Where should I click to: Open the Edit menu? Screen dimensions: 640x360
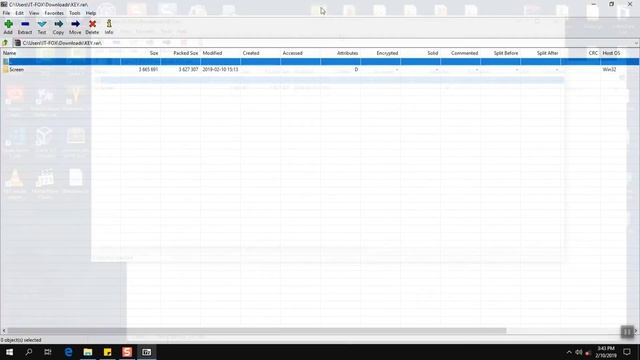click(19, 13)
